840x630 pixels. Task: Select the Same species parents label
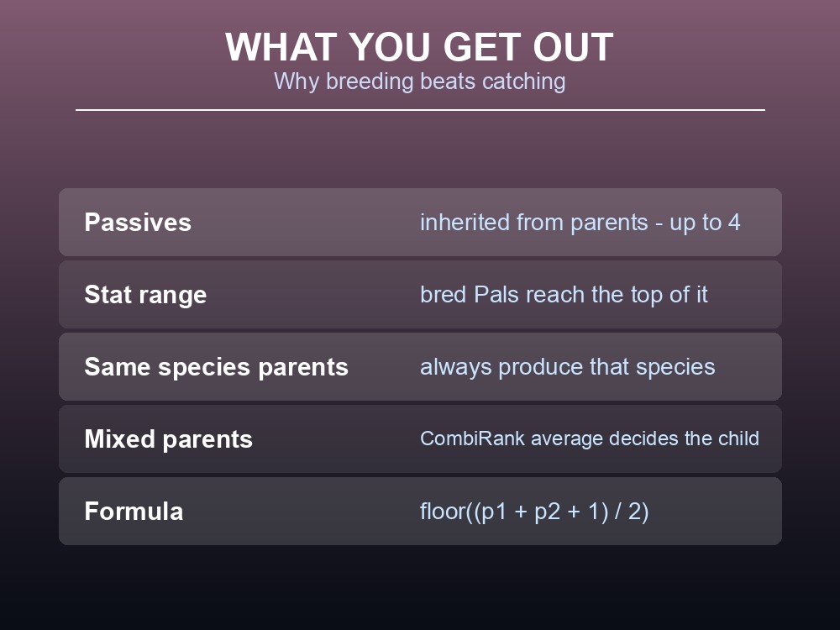tap(217, 367)
